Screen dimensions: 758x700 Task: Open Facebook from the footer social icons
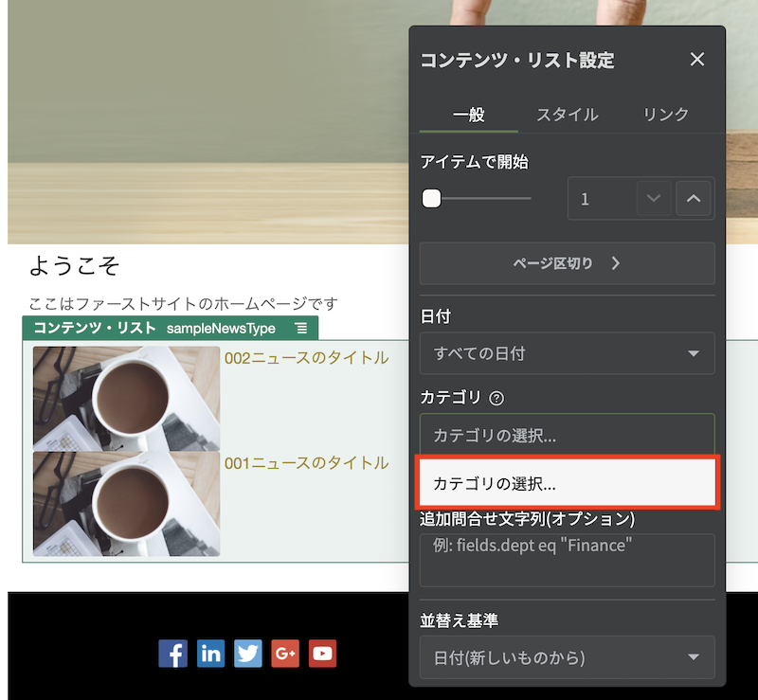[x=172, y=654]
